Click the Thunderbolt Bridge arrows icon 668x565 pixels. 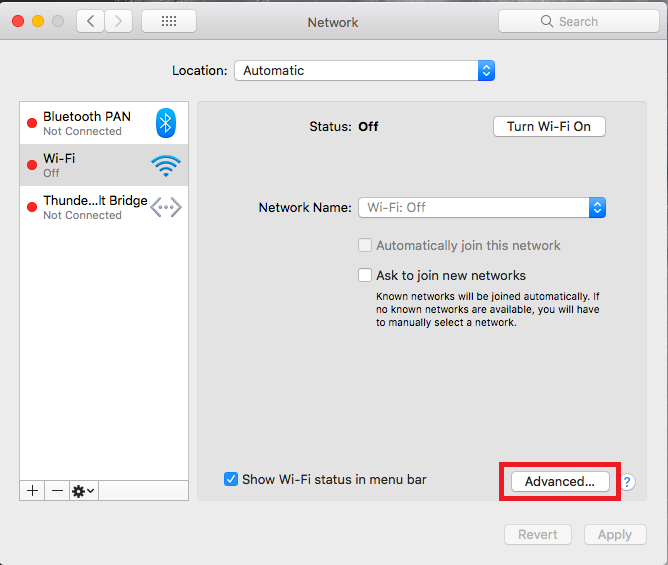pyautogui.click(x=166, y=207)
